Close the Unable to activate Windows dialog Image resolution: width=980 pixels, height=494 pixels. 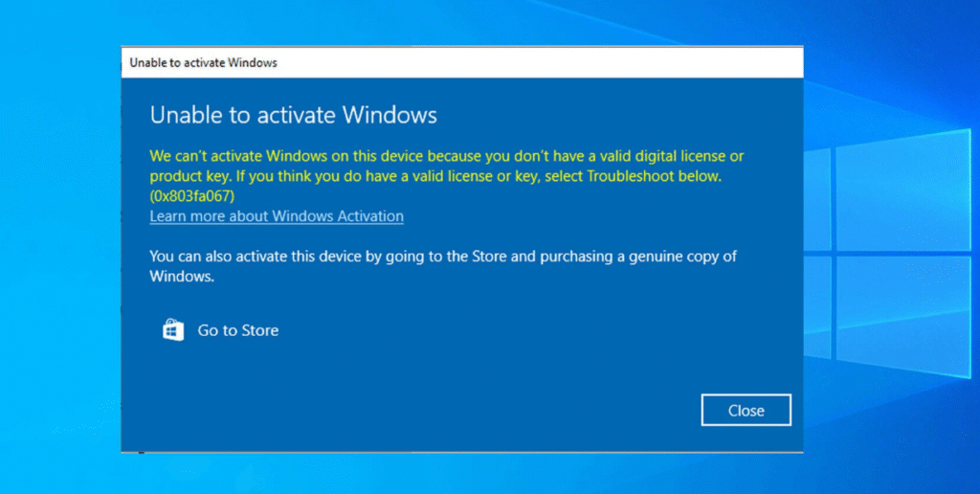coord(746,410)
